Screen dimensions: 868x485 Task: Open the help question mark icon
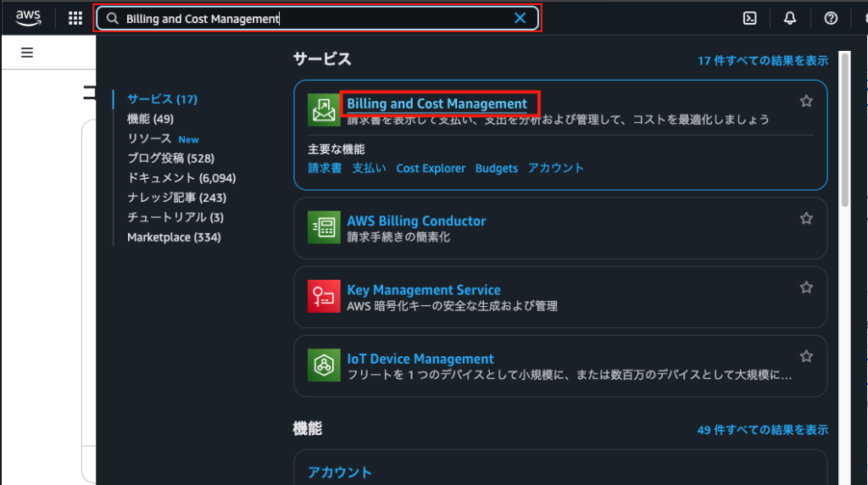pos(831,19)
